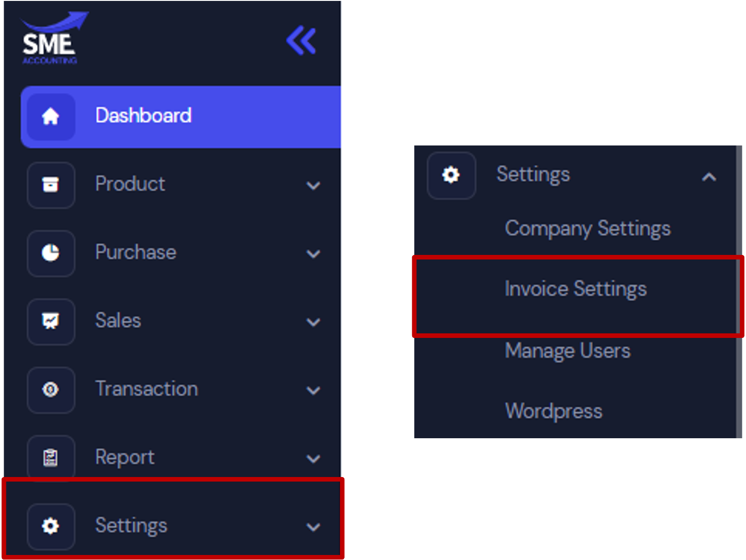Click the Sales chart icon
The height and width of the screenshot is (560, 746).
click(x=51, y=322)
